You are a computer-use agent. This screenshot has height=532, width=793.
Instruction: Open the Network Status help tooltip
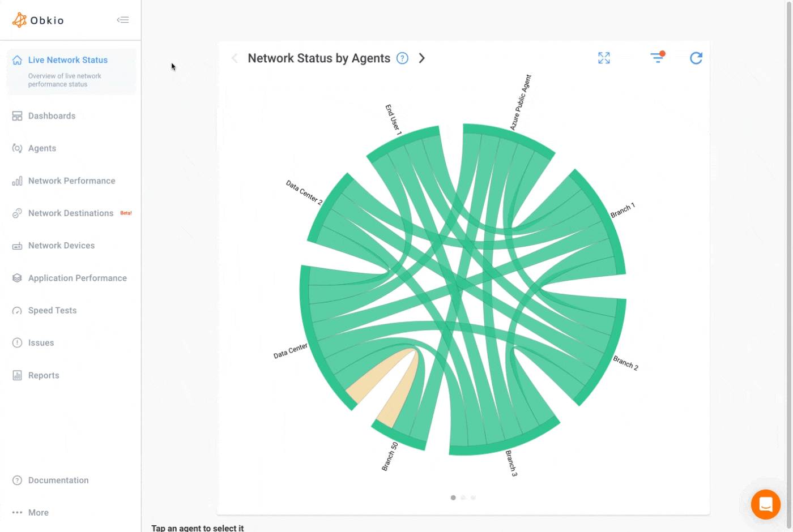(x=403, y=58)
